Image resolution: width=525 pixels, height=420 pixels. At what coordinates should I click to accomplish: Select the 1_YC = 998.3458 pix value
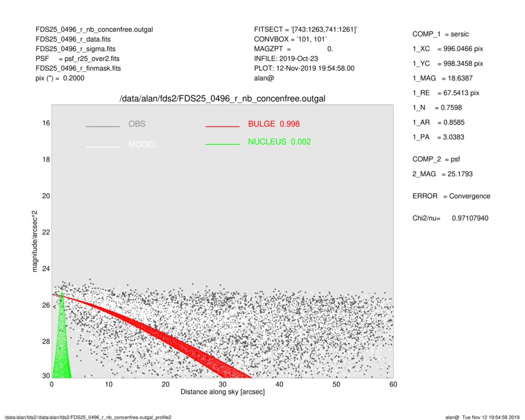click(x=448, y=63)
